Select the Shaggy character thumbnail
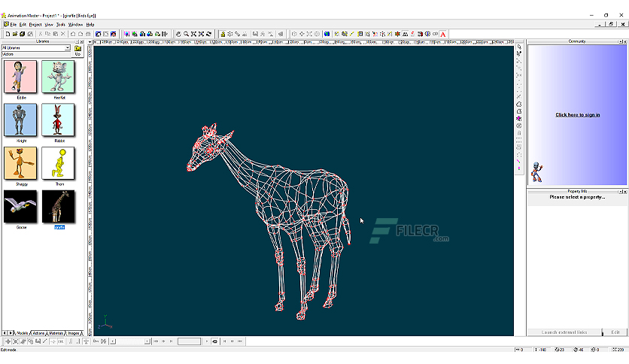This screenshot has height=364, width=629. [20, 163]
